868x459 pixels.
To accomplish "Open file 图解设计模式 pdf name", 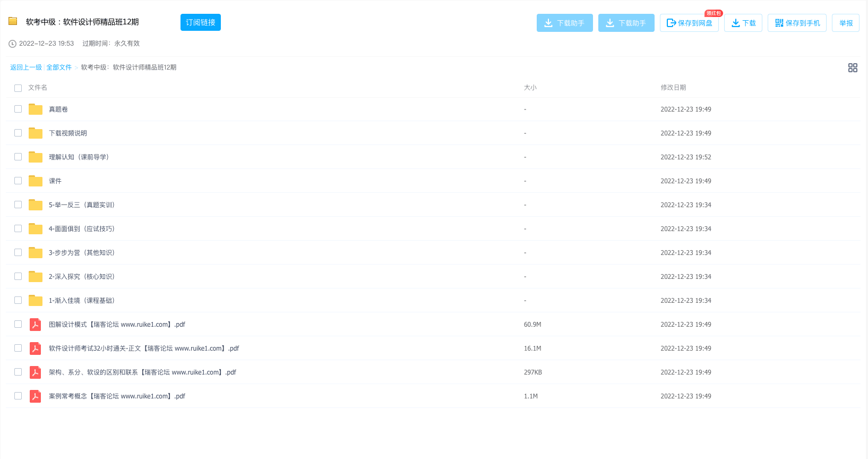I will [117, 324].
